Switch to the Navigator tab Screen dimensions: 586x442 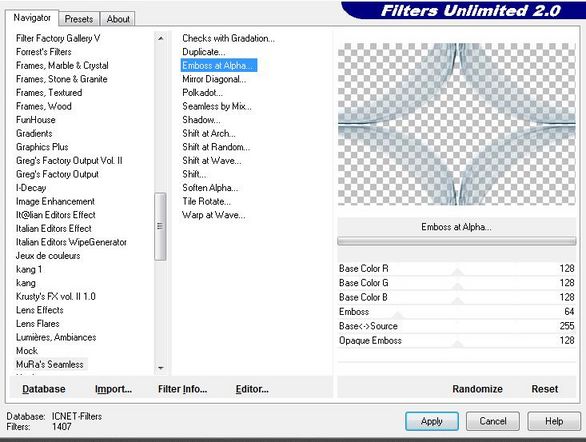[32, 18]
